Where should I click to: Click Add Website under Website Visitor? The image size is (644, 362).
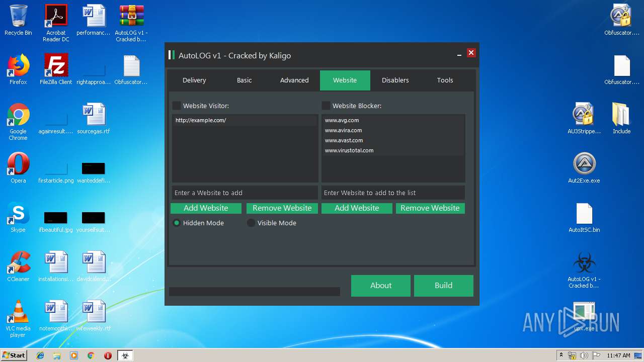[x=206, y=208]
